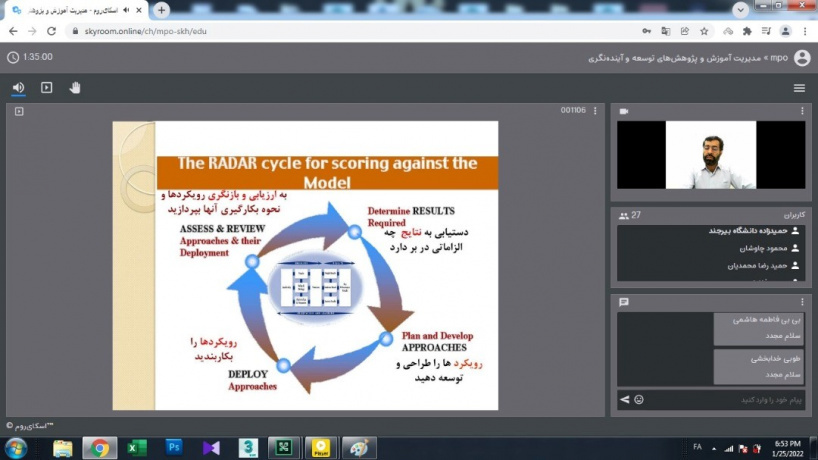
Task: Toggle presentation fullscreen icon at panel corner
Action: [19, 111]
